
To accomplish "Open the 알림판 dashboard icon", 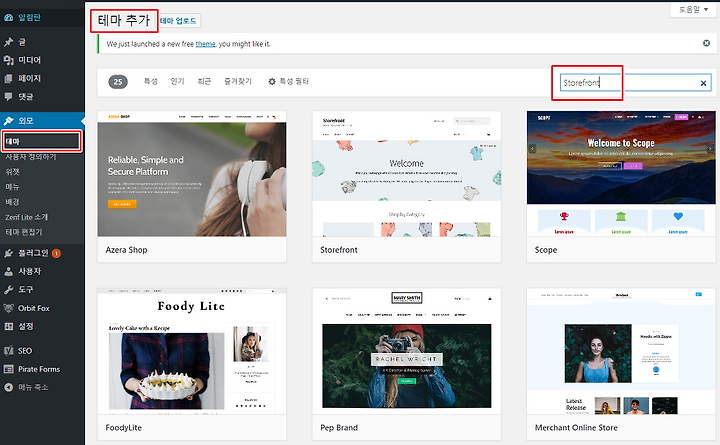I will (x=8, y=18).
